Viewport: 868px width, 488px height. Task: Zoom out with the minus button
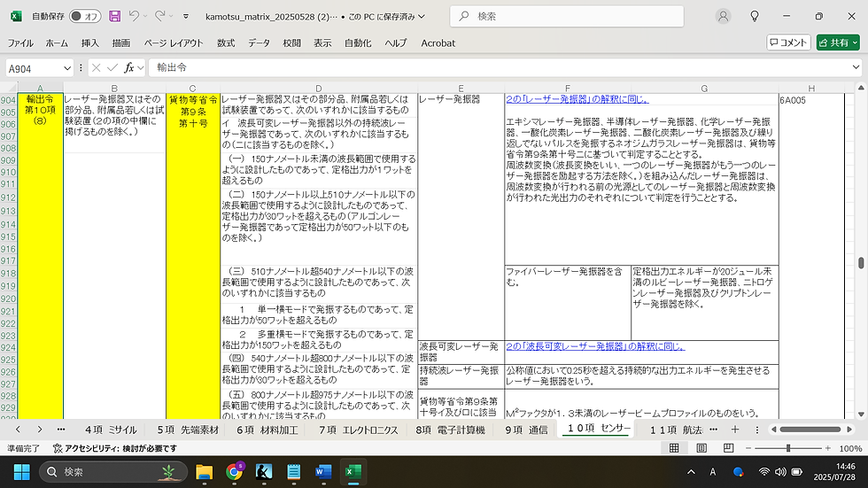click(x=748, y=448)
